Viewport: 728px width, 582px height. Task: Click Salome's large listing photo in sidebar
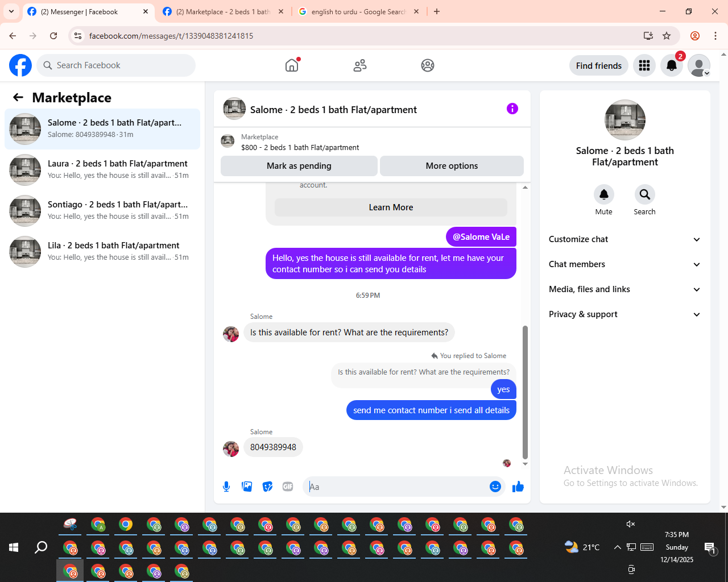(625, 120)
